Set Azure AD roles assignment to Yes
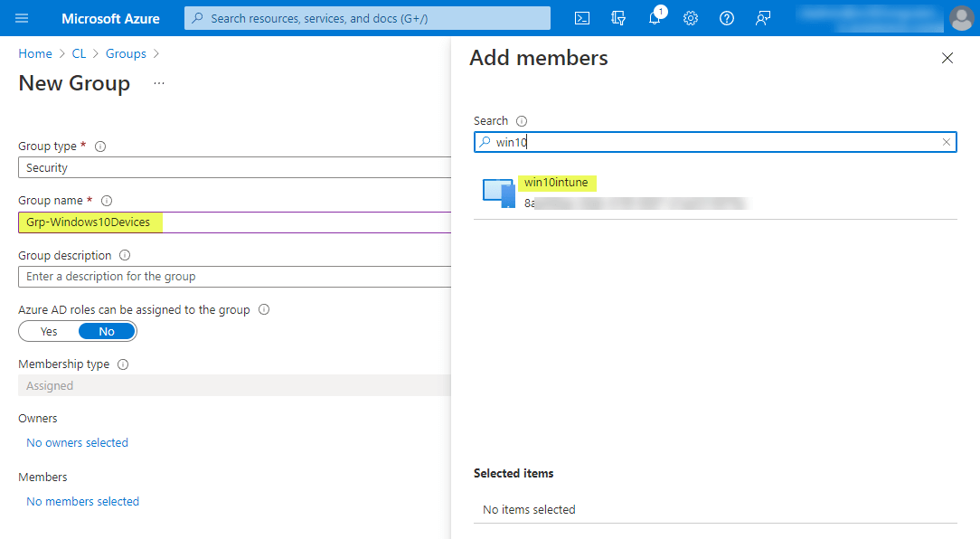 (48, 331)
